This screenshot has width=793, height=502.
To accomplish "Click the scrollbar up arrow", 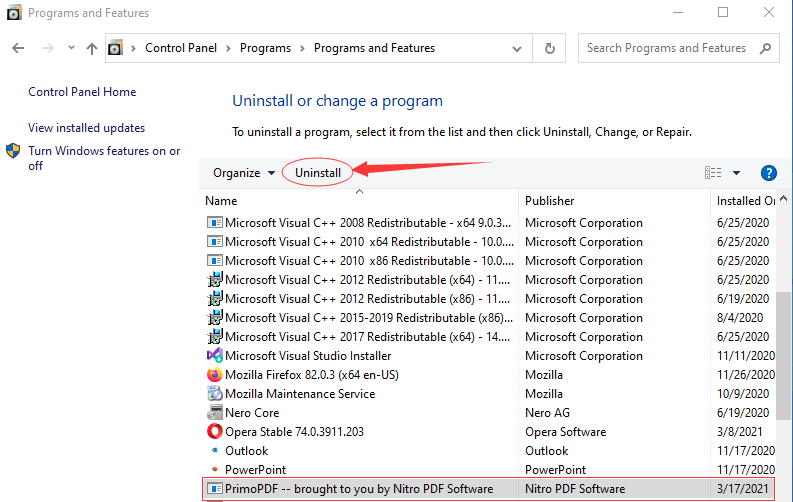I will click(784, 199).
